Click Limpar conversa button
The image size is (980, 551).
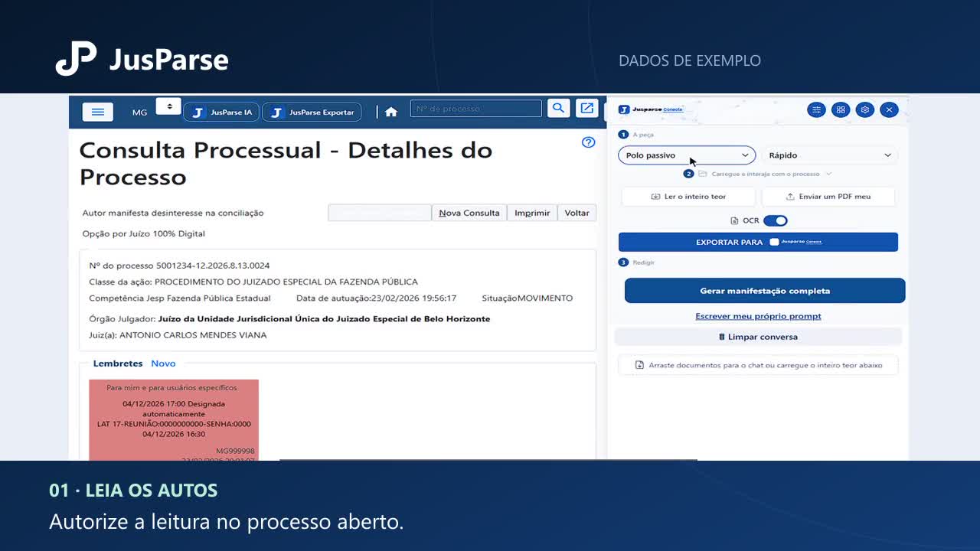tap(758, 337)
